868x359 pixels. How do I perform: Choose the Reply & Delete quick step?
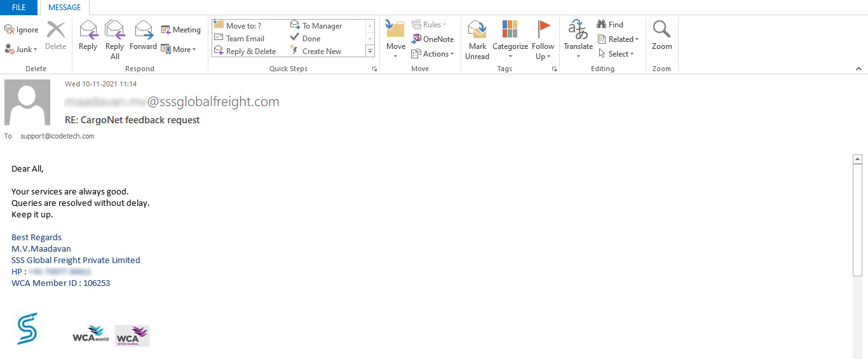point(245,51)
